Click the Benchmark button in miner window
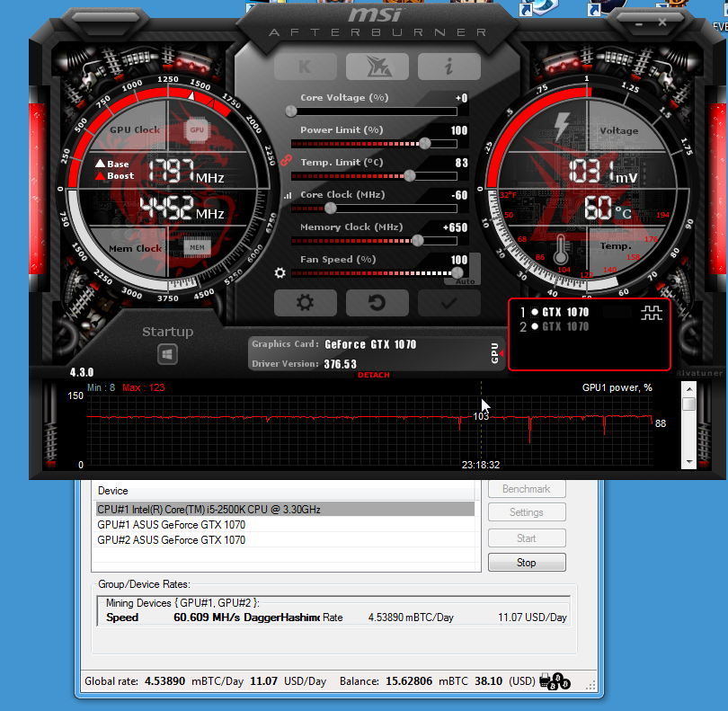The image size is (728, 711). click(x=527, y=489)
